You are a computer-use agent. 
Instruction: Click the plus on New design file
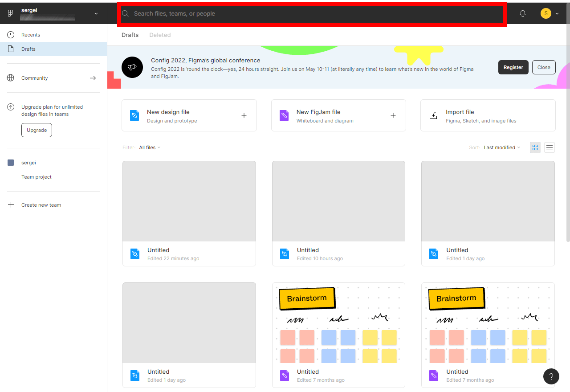tap(244, 115)
